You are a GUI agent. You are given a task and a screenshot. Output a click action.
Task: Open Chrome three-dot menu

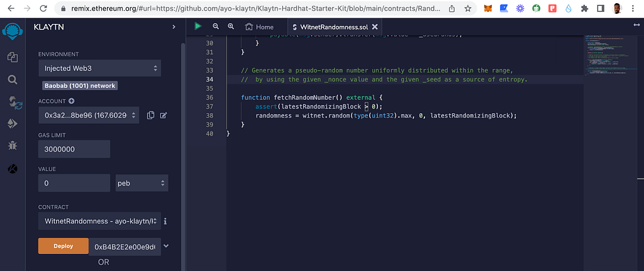(633, 8)
